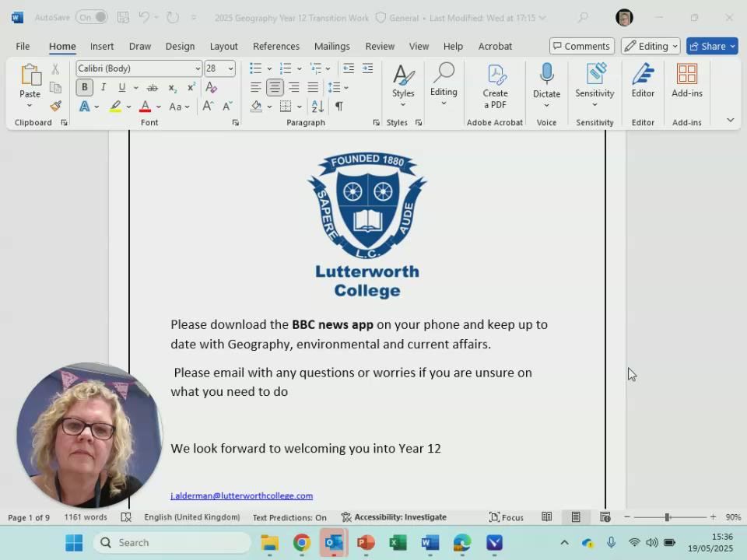Viewport: 747px width, 560px height.
Task: Click the Format Painter brush icon
Action: (56, 106)
